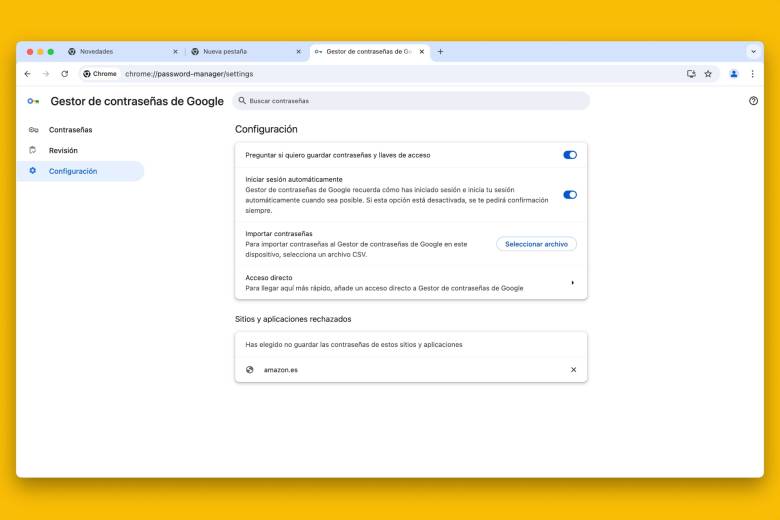
Task: Select the Gestor de contraseñas de Google tab
Action: pyautogui.click(x=369, y=51)
